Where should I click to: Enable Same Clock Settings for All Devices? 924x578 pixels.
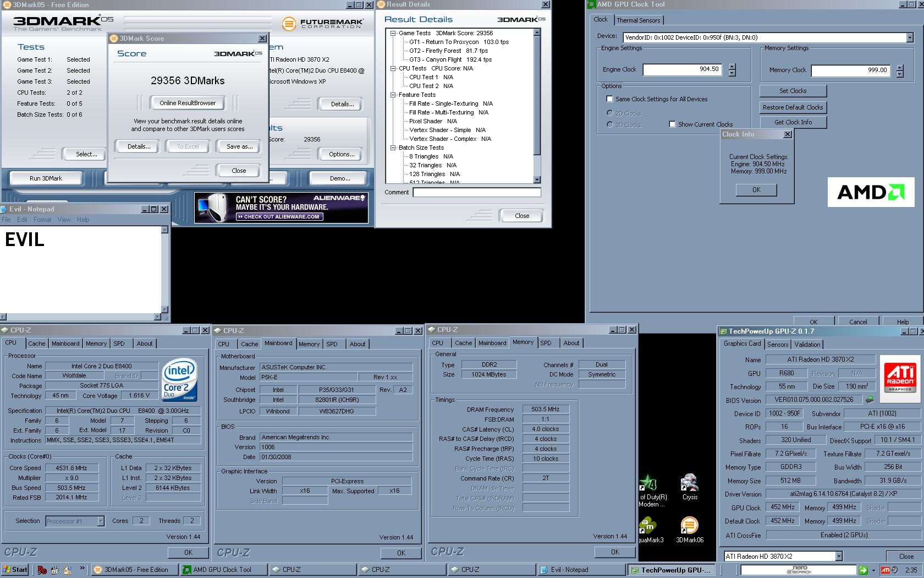point(609,99)
